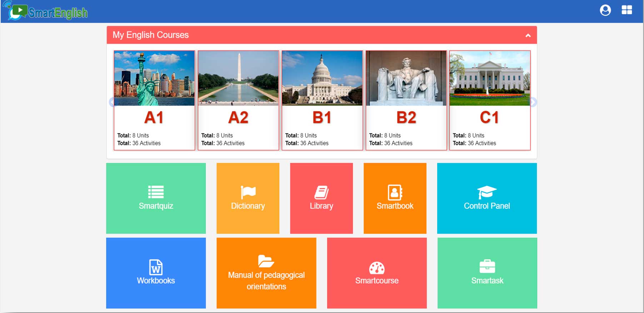The height and width of the screenshot is (313, 644).
Task: Click the Library book icon
Action: [x=321, y=192]
